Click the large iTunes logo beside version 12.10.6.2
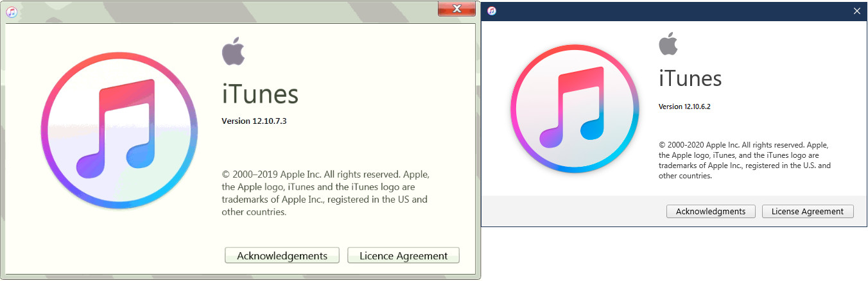This screenshot has height=281, width=868. [575, 108]
